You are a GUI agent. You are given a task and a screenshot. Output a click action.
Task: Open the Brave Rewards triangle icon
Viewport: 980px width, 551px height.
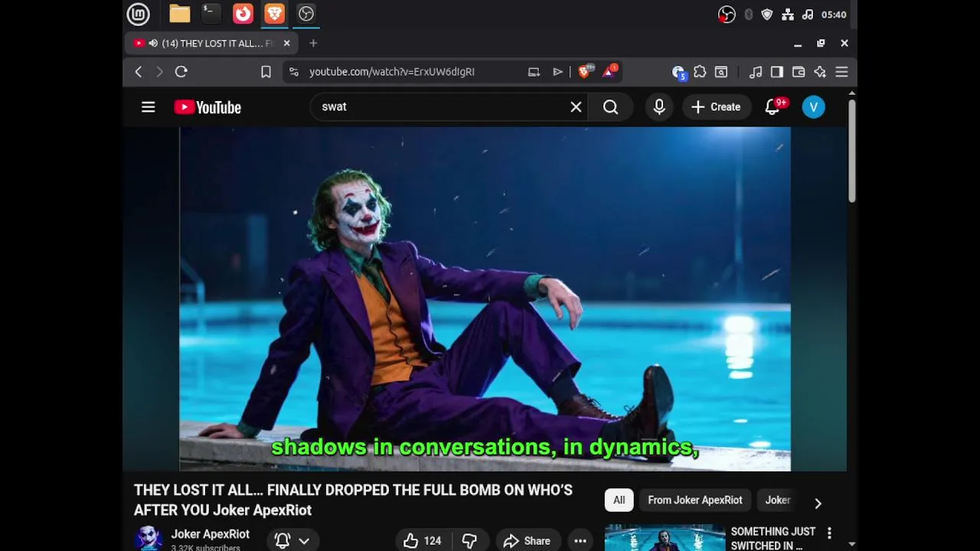pyautogui.click(x=610, y=72)
